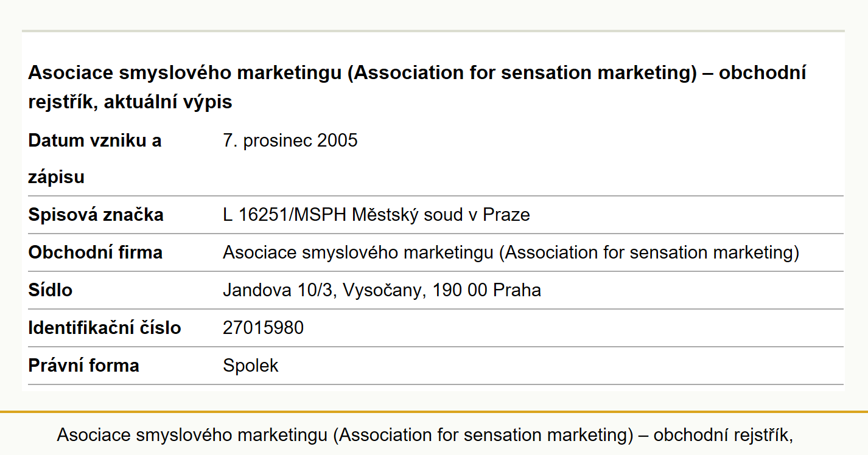Click the "Spolek" legal form value
This screenshot has width=868, height=455.
pos(251,366)
